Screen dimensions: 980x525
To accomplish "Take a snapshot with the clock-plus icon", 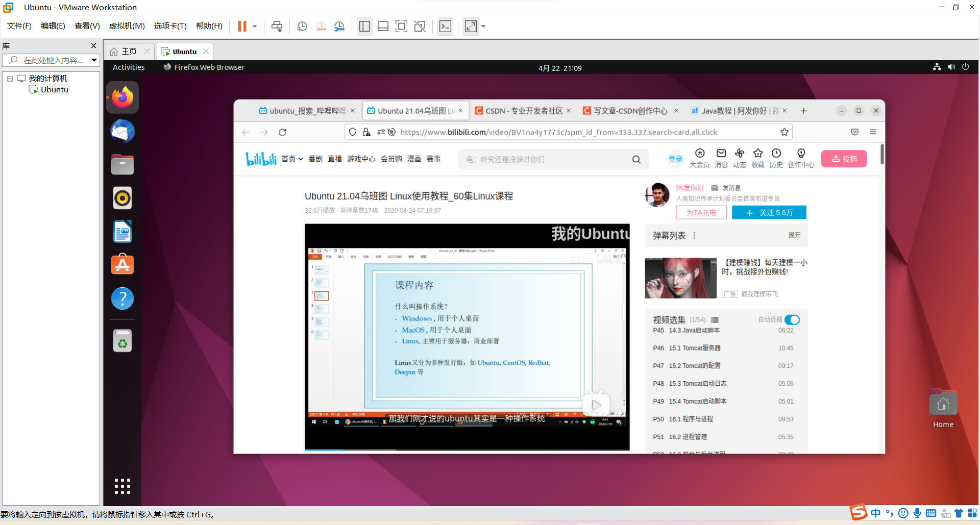I will click(302, 26).
